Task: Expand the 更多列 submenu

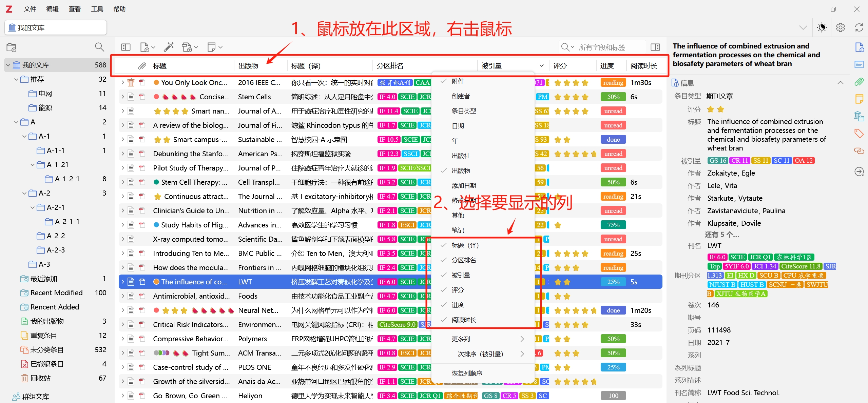Action: (461, 338)
